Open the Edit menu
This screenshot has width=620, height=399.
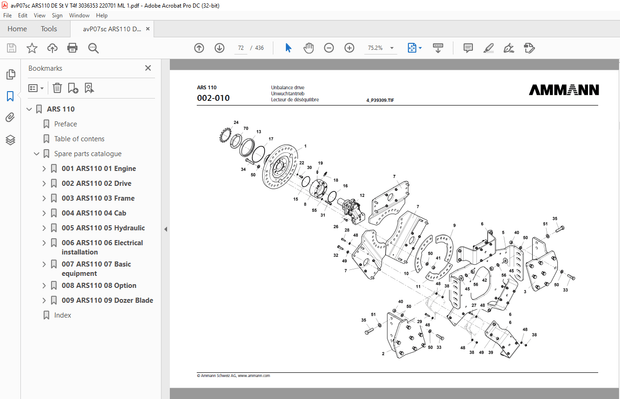pos(23,15)
